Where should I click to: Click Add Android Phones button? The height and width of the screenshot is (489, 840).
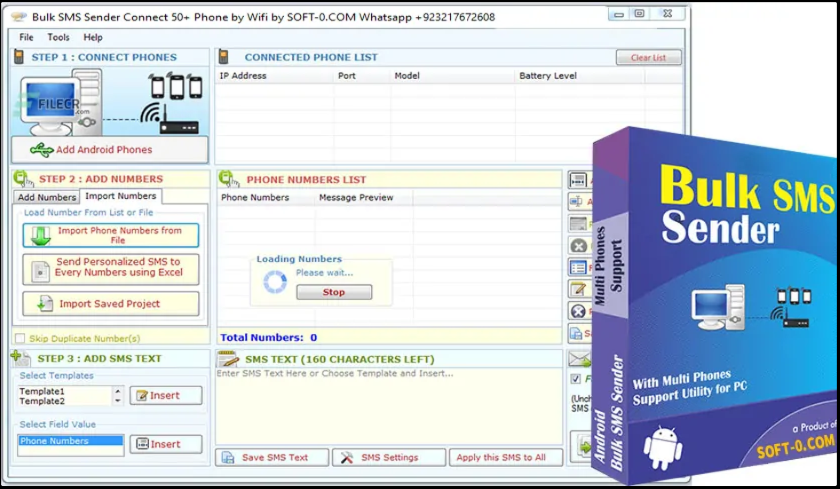click(110, 150)
